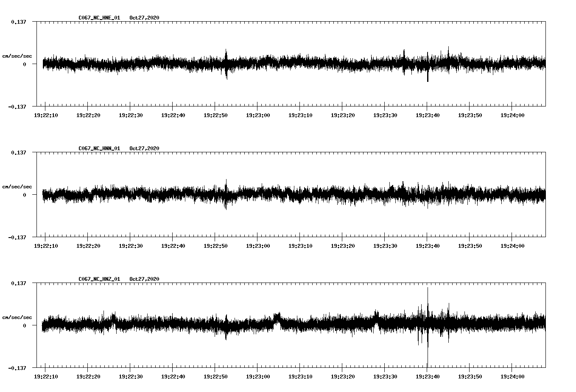Click the C067_NC_HNE_01 channel label
The width and height of the screenshot is (576, 392).
point(98,18)
